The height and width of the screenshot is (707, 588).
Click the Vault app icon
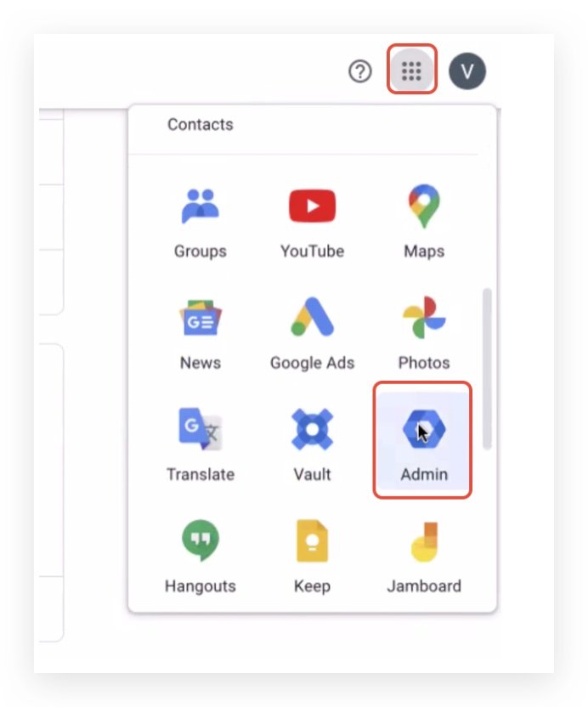312,429
